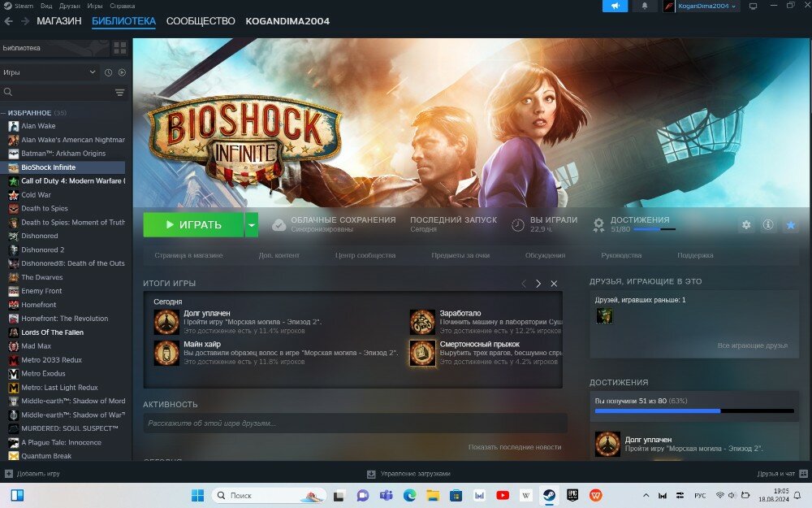Viewport: 812px width, 508px height.
Task: Open game settings gear icon
Action: [746, 225]
